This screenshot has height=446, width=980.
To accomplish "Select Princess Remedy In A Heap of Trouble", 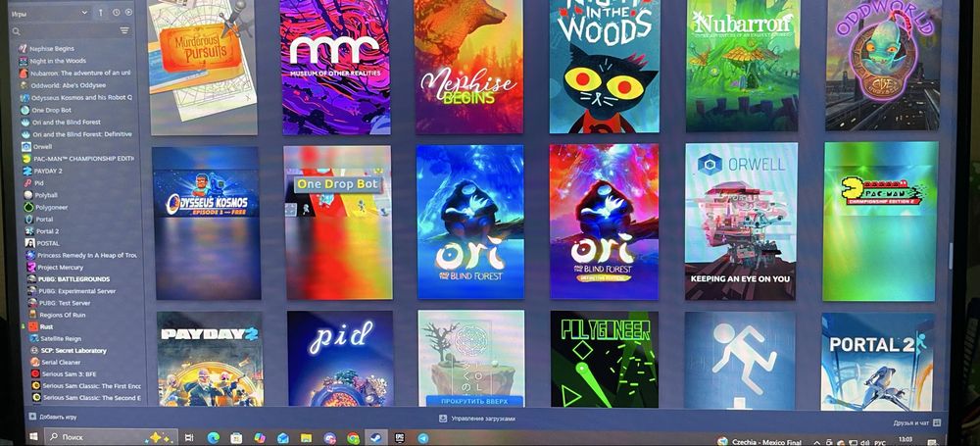I will click(87, 255).
